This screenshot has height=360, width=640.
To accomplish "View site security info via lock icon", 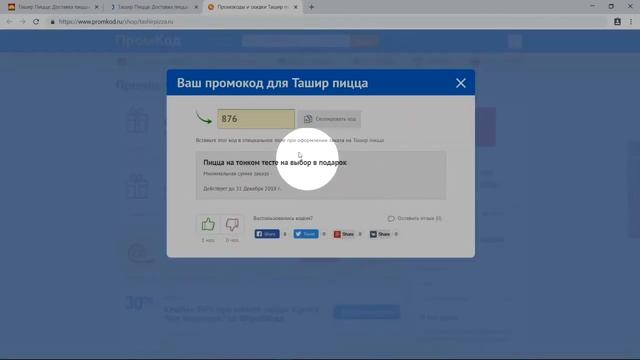I will click(x=52, y=22).
